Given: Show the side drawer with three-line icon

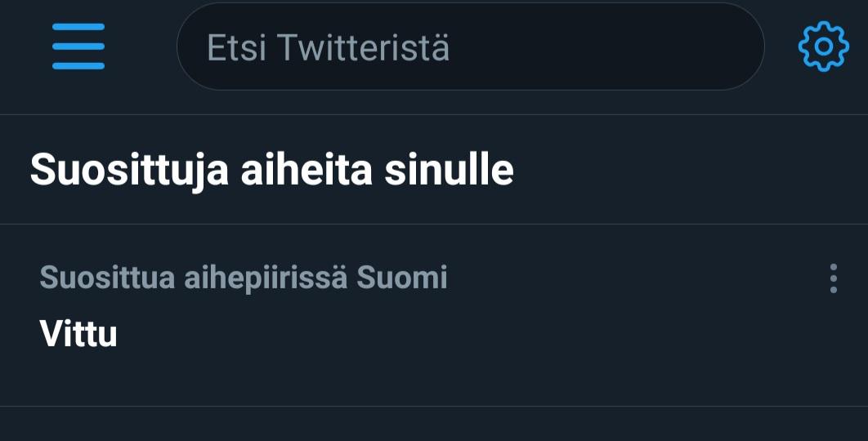Looking at the screenshot, I should [78, 47].
